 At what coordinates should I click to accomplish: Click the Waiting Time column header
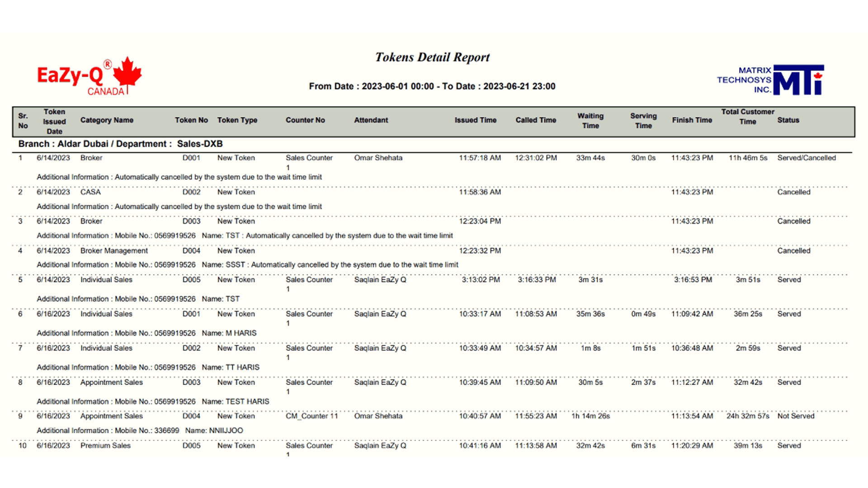(x=590, y=121)
